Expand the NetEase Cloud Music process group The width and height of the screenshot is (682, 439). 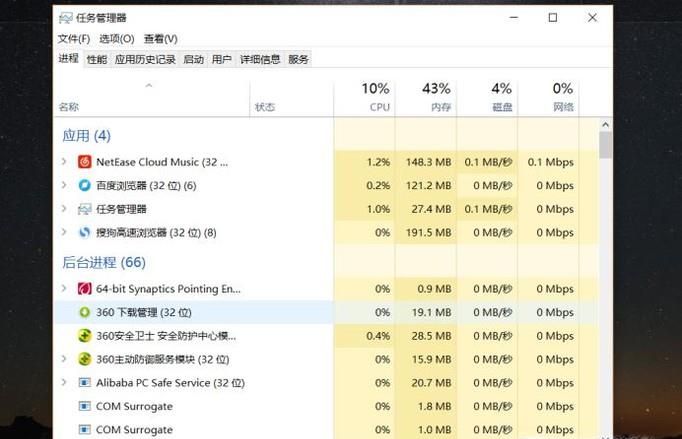(64, 161)
